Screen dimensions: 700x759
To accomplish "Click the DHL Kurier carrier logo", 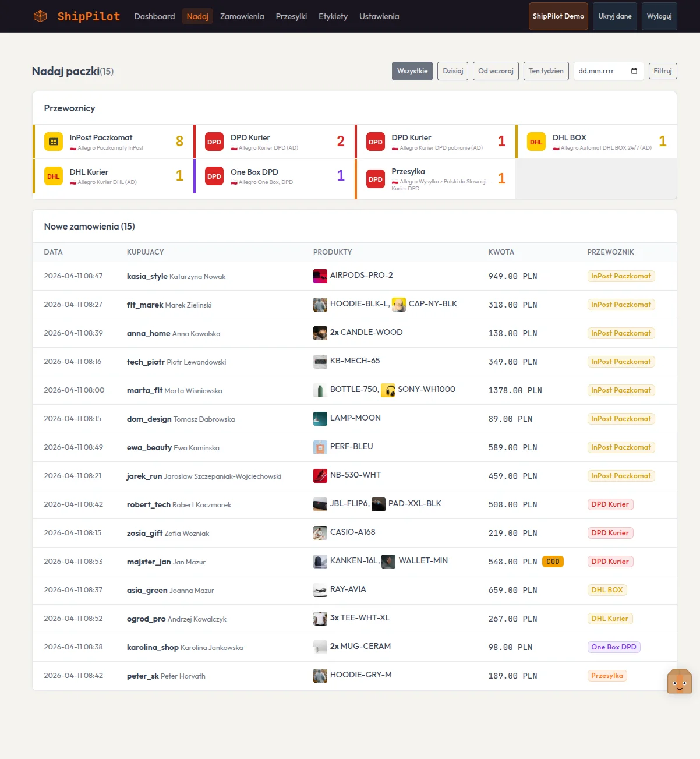I will coord(54,176).
